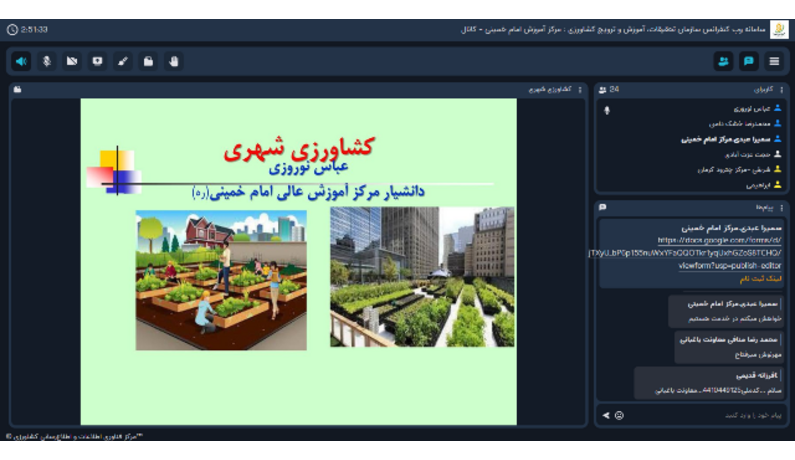Select the white-avatar user in the list

click(x=747, y=155)
